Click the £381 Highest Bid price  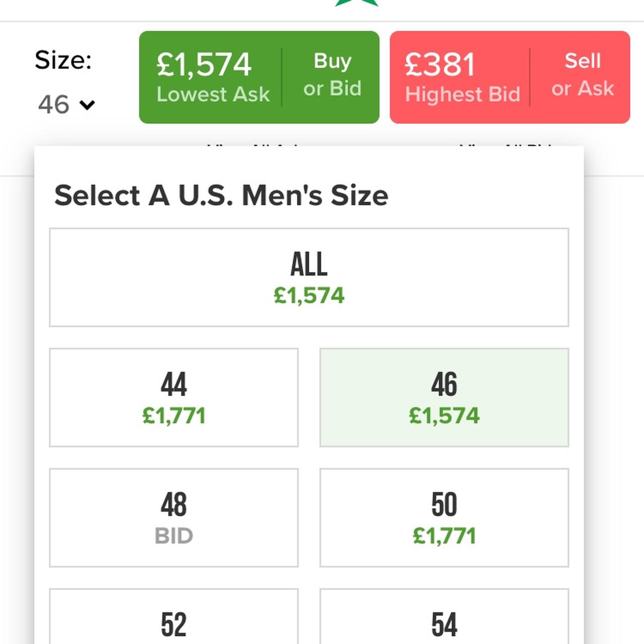440,65
